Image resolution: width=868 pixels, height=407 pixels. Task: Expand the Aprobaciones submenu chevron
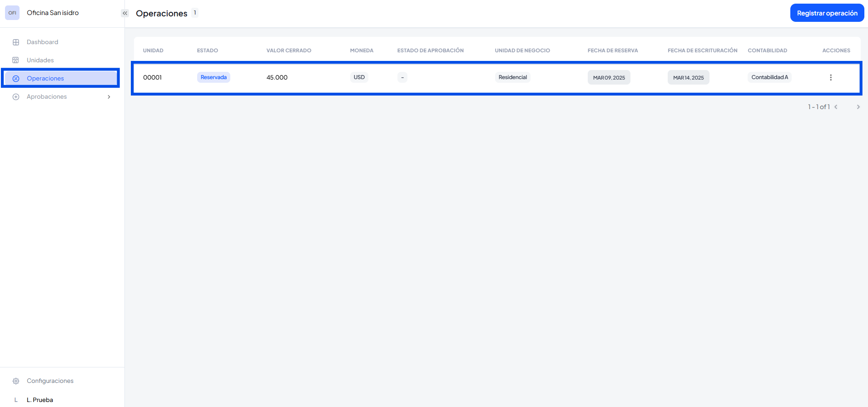click(x=109, y=97)
